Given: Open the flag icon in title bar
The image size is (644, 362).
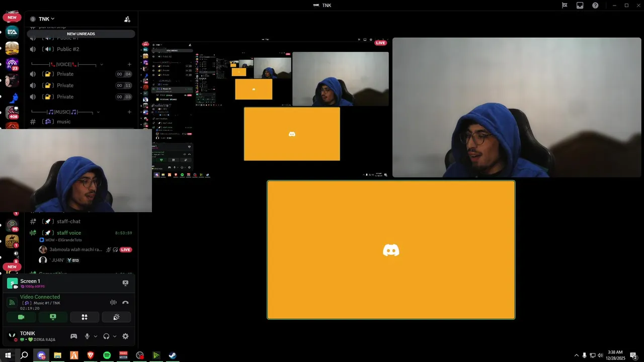Looking at the screenshot, I should [x=565, y=6].
